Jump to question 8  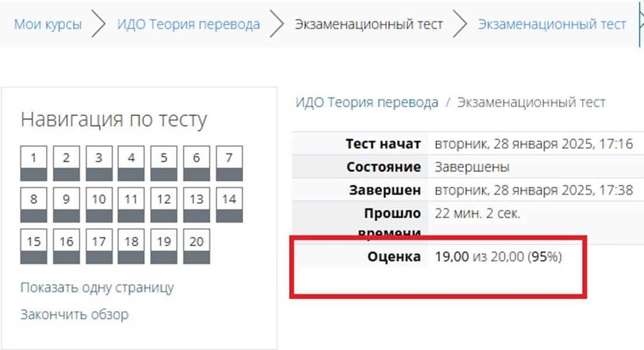coord(34,205)
